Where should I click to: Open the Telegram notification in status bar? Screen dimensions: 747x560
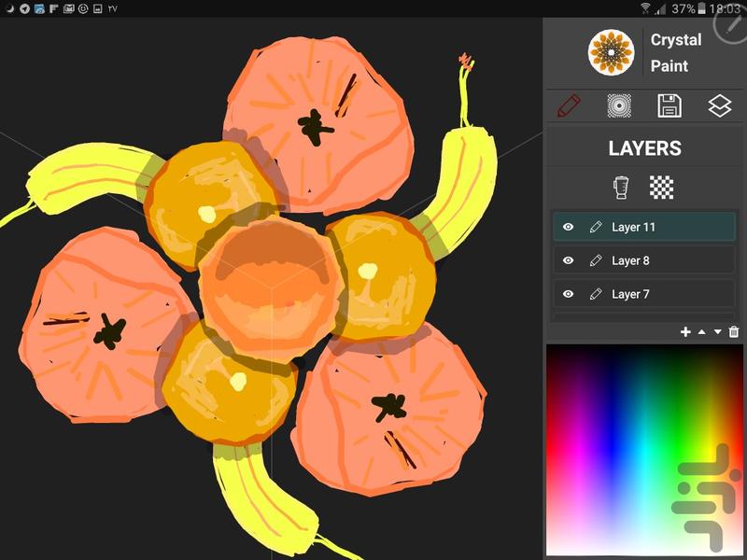(25, 8)
